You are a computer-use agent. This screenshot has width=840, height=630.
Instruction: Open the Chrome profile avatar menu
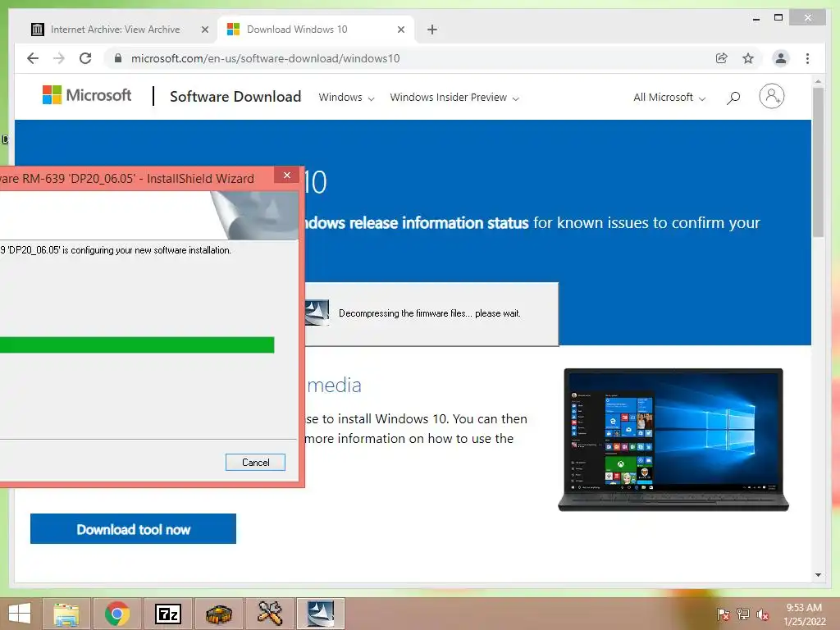(x=781, y=58)
